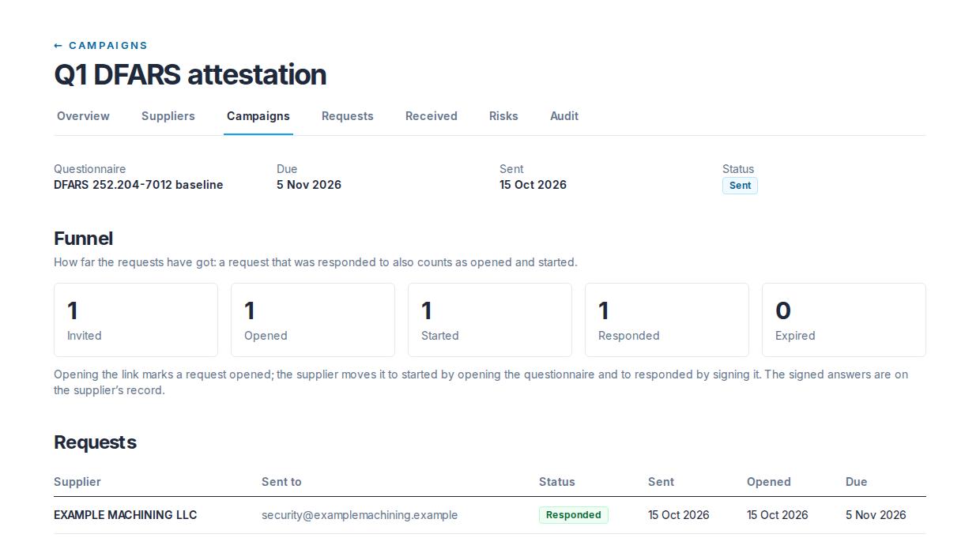The width and height of the screenshot is (980, 553).
Task: View the Audit tab
Action: 564,116
